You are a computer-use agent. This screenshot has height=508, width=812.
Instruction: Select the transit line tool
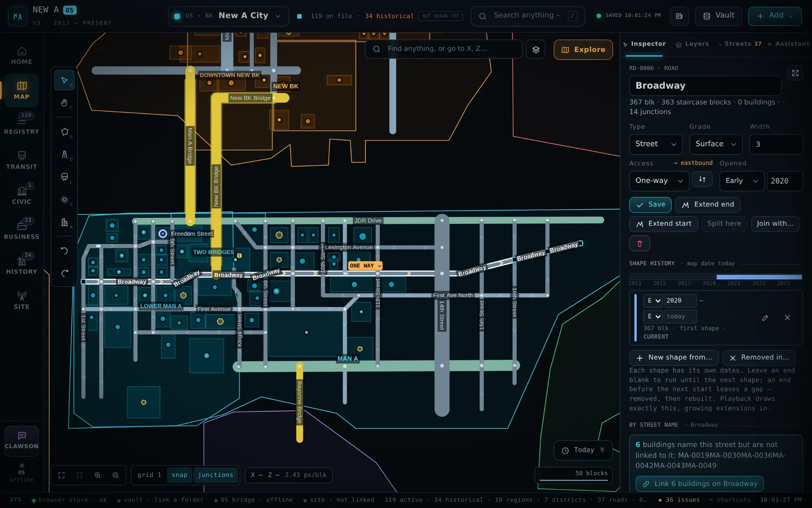64,177
